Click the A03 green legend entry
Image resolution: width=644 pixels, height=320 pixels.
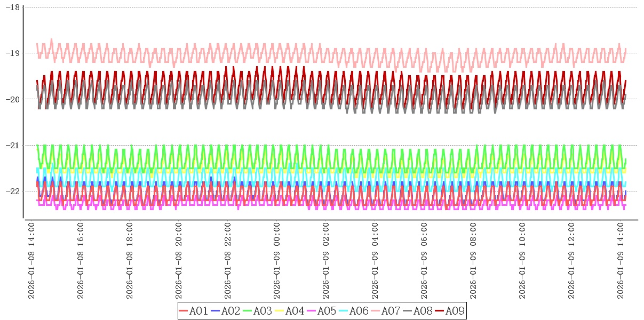click(x=257, y=311)
